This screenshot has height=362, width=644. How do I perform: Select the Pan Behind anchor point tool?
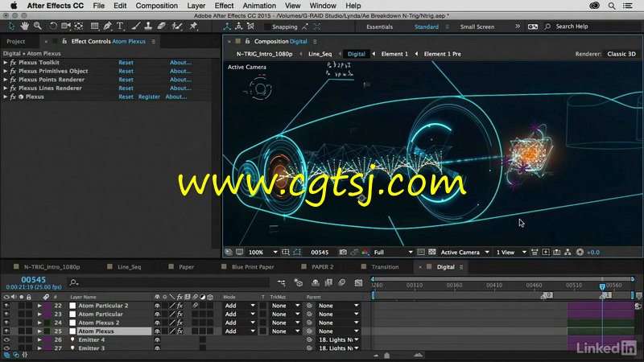79,27
